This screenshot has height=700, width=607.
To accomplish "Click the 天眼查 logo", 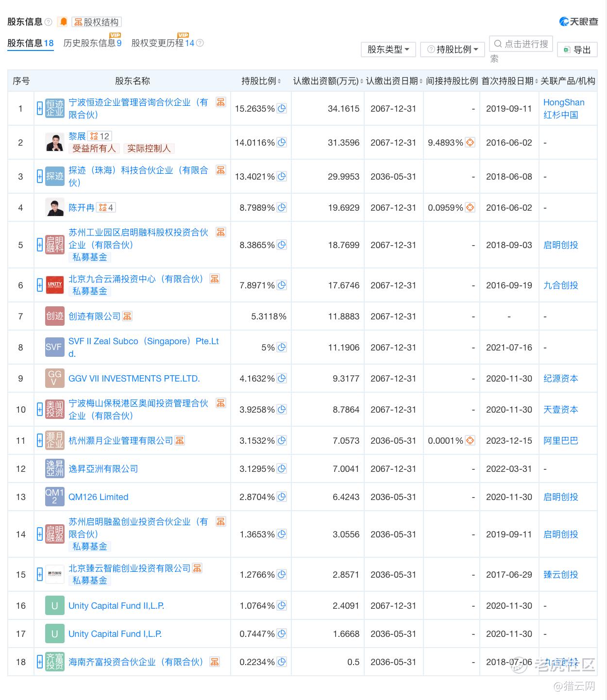I will click(578, 22).
